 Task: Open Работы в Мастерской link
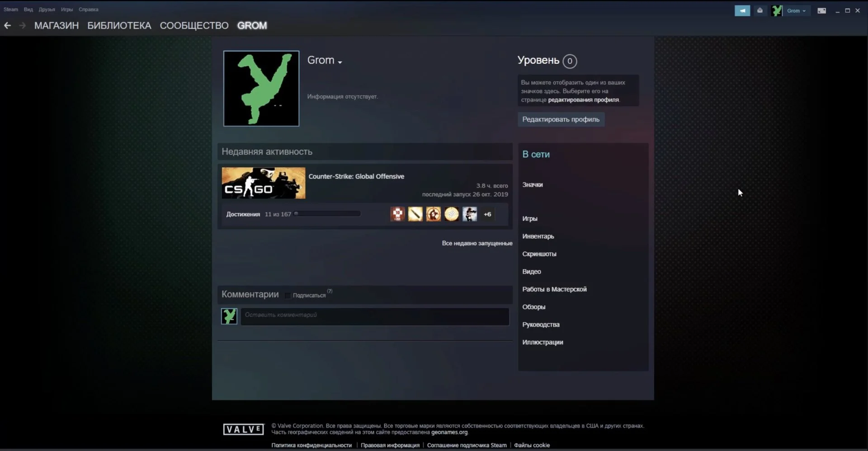(x=554, y=289)
